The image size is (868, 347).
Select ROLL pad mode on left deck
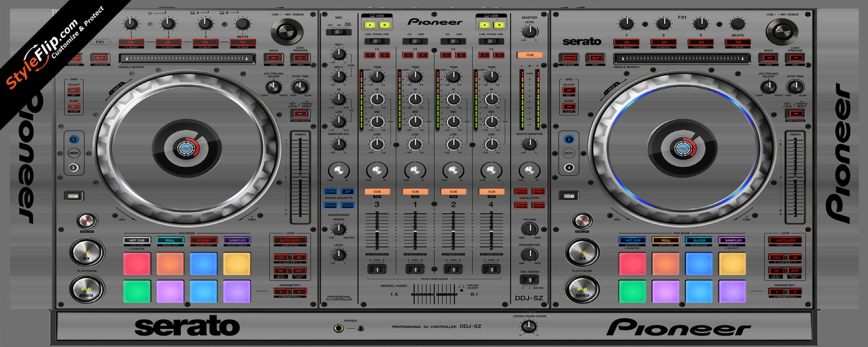(170, 240)
